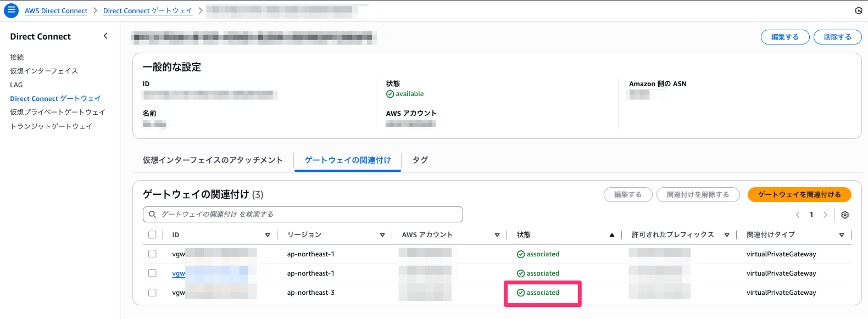Sort by AWS アカウント column arrow

coord(497,235)
